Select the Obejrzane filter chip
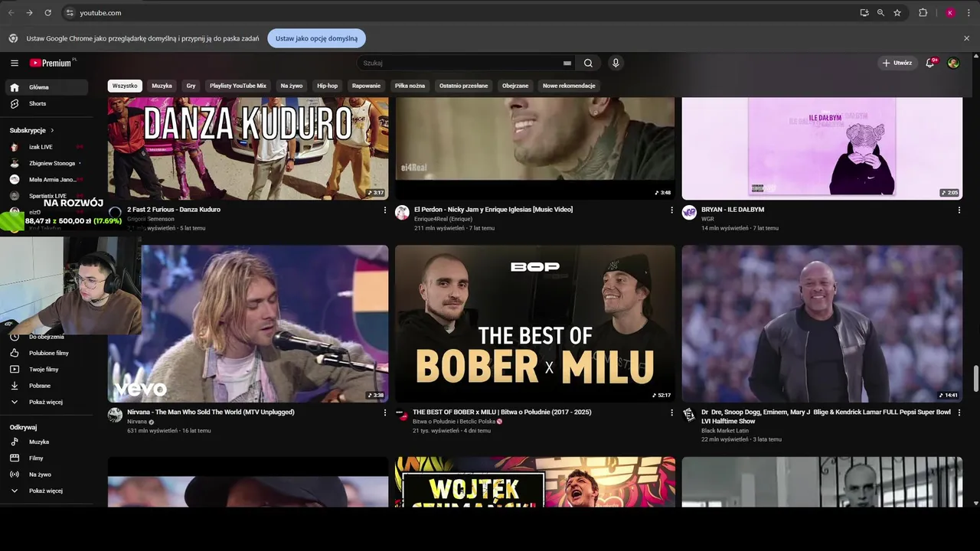 click(515, 86)
